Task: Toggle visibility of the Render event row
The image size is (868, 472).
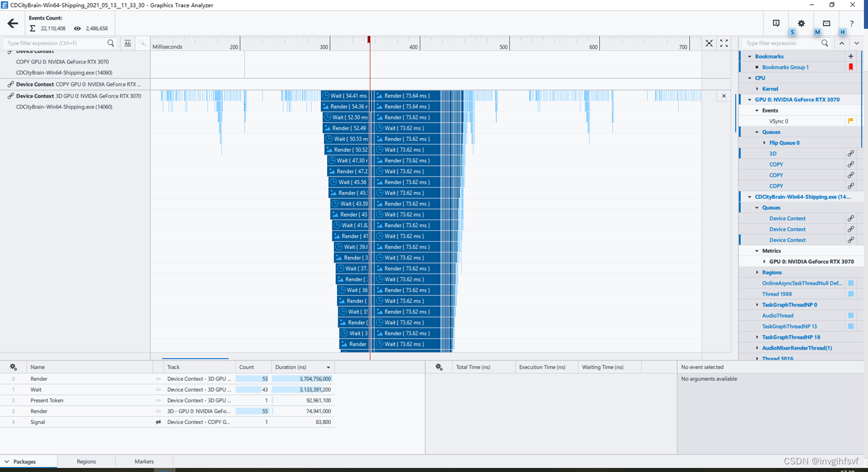Action: pyautogui.click(x=159, y=378)
